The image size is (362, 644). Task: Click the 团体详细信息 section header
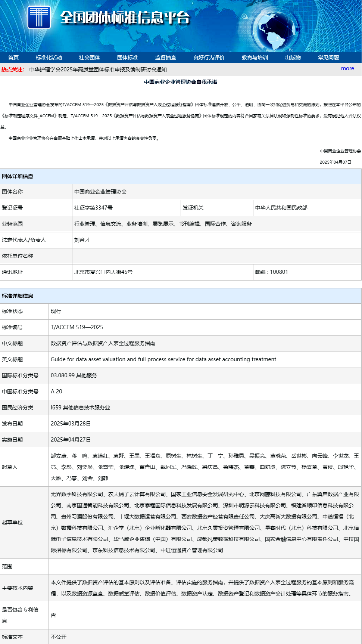[x=18, y=176]
